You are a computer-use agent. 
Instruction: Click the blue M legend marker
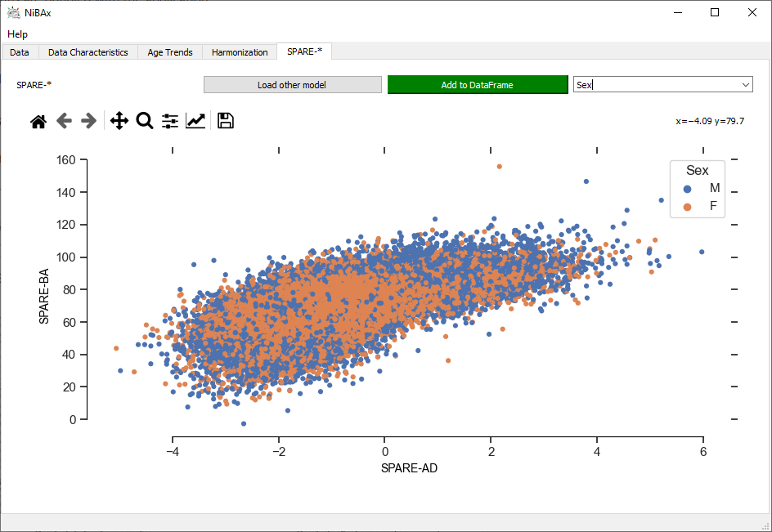687,189
